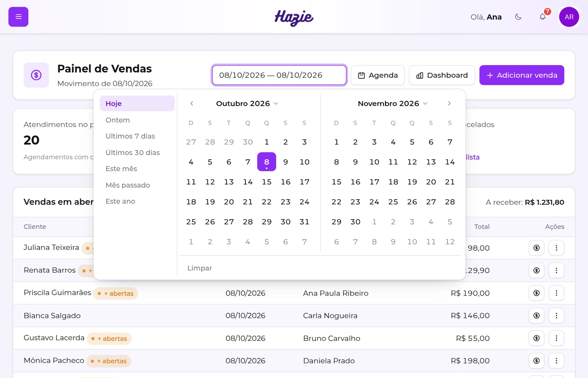Expand the Outubro 2026 month dropdown

[x=247, y=104]
